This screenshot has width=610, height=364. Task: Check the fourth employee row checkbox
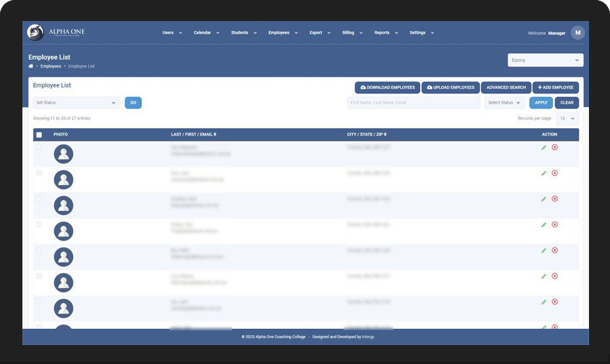(x=39, y=224)
